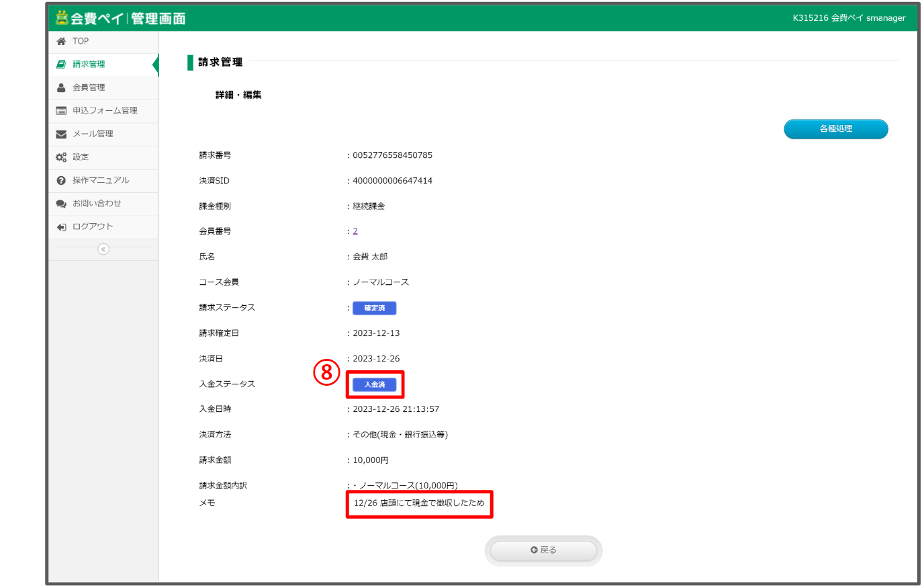This screenshot has width=924, height=588.
Task: Collapse the sidebar with the chevron button
Action: [x=103, y=249]
